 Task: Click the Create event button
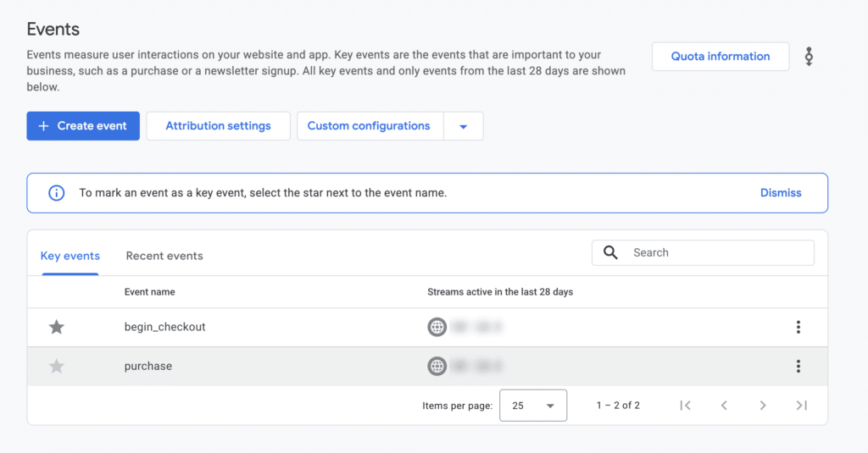pos(83,126)
